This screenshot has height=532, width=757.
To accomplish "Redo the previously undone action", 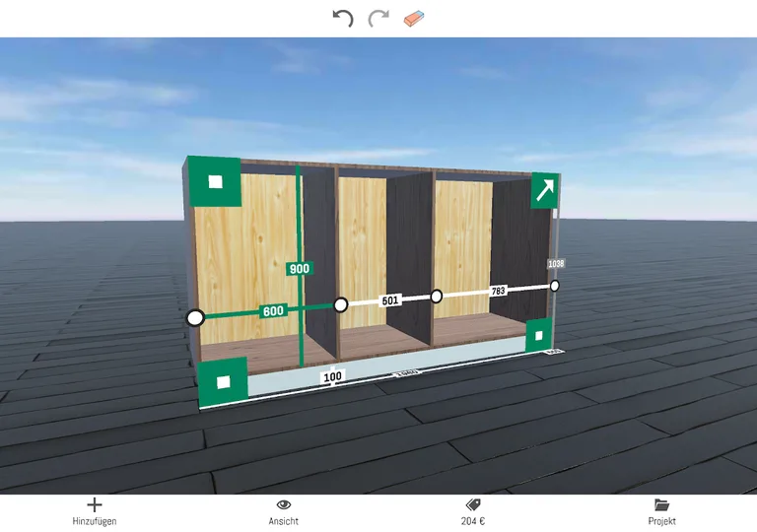I will tap(378, 19).
